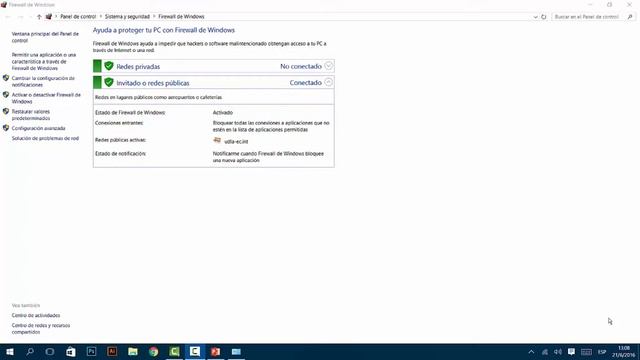This screenshot has width=640, height=360.
Task: Open the last running app window icon on taskbar
Action: (x=236, y=351)
